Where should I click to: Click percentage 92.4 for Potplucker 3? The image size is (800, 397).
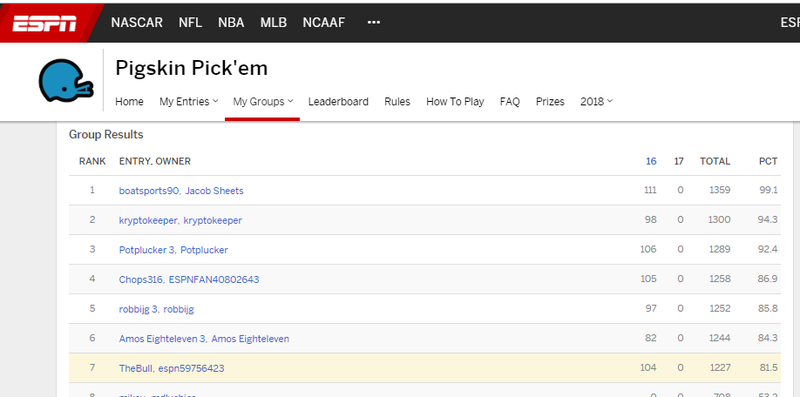coord(768,249)
